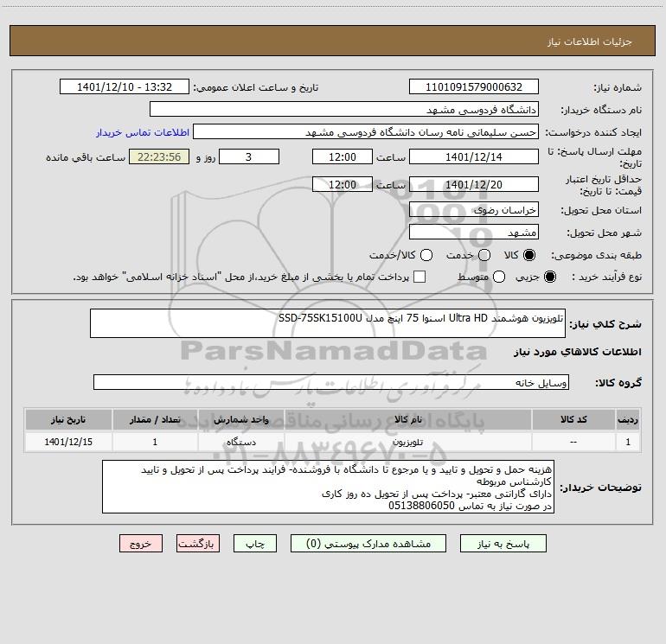Click the خروج exit button

141,544
